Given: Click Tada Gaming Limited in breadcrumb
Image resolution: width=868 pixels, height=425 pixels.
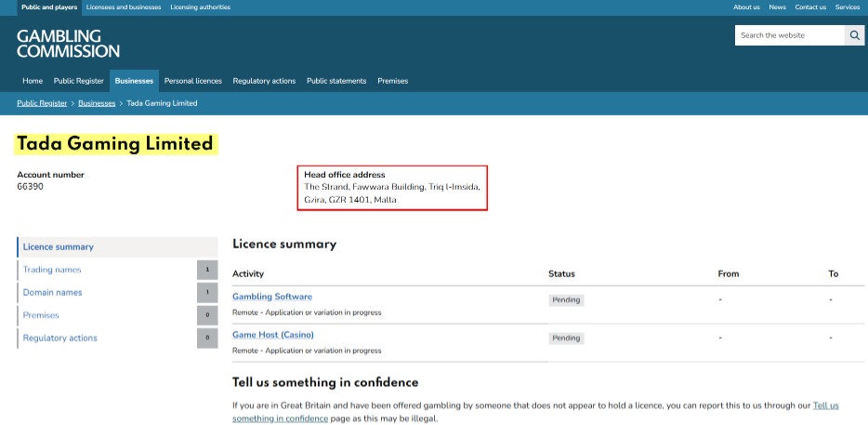Looking at the screenshot, I should coord(163,103).
